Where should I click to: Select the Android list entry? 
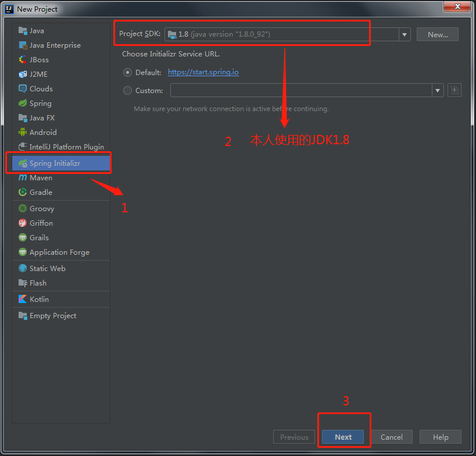click(61, 132)
